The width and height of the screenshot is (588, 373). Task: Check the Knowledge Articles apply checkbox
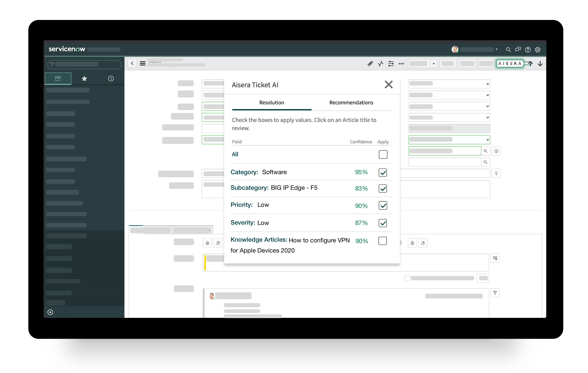[382, 241]
